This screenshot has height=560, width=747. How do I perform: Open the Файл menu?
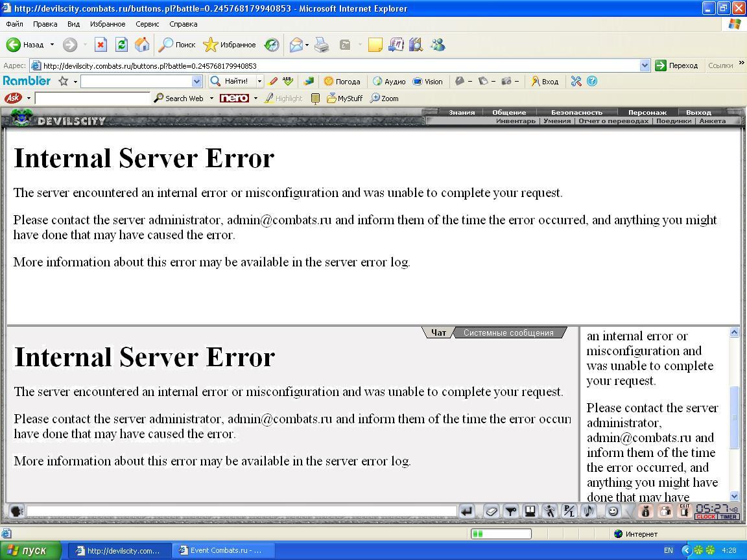pyautogui.click(x=14, y=24)
